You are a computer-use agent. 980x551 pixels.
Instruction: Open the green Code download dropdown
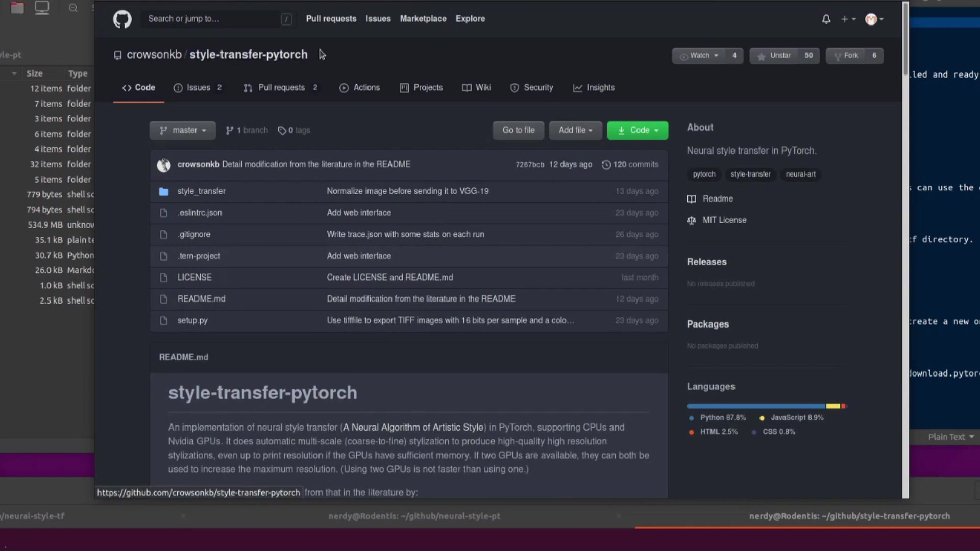pos(638,130)
